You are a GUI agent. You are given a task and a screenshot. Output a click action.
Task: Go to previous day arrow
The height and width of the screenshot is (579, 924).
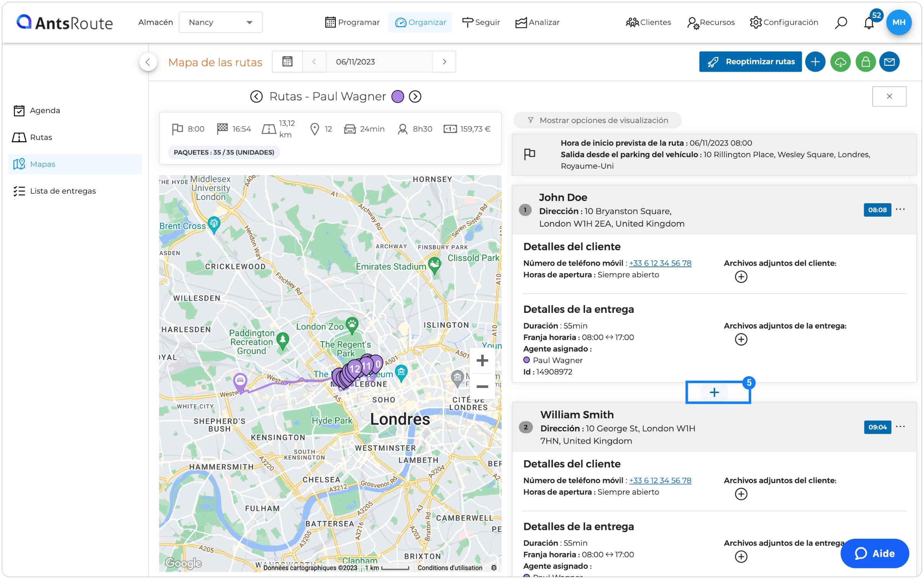pos(314,62)
